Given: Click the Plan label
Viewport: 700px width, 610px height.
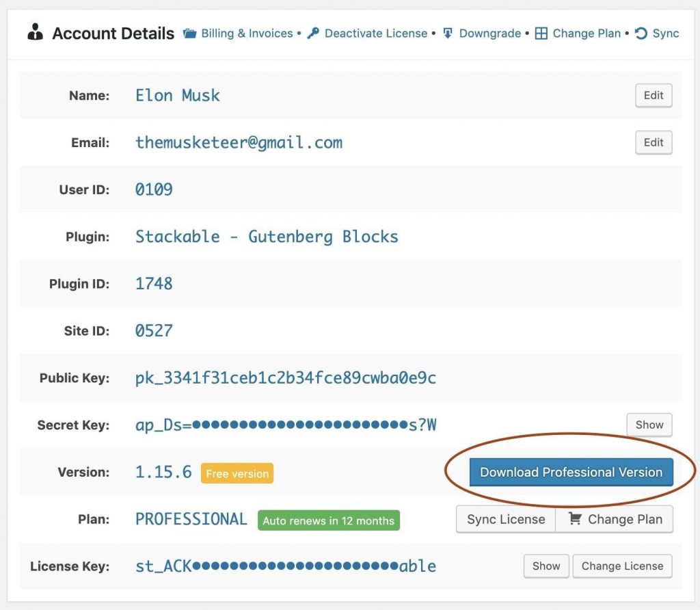Looking at the screenshot, I should (x=94, y=519).
